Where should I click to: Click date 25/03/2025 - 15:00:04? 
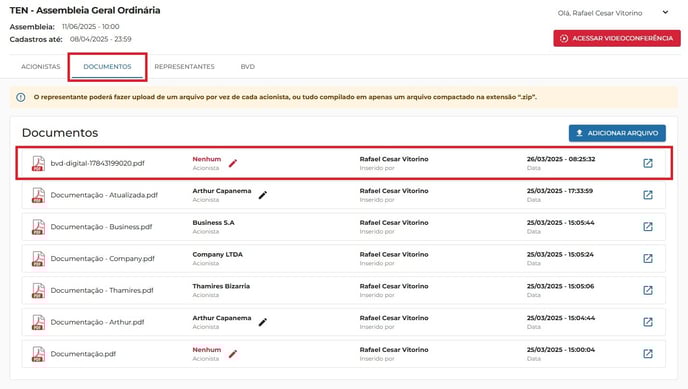561,350
